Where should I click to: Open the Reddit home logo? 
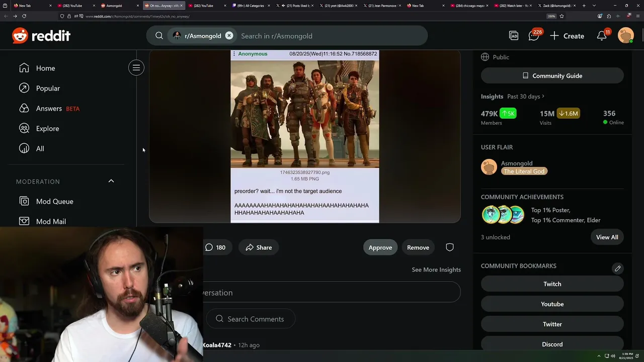[41, 36]
